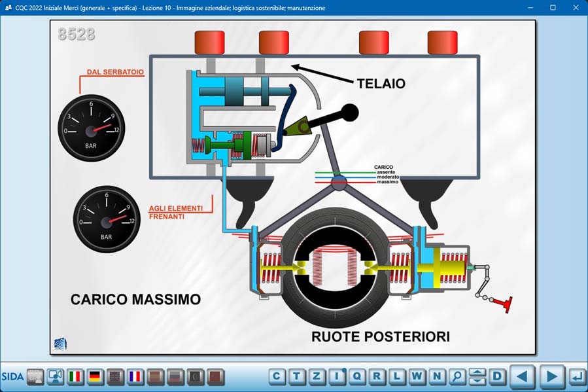Screen dimensions: 588x392
Task: Open the magnifier search tool
Action: pyautogui.click(x=457, y=376)
